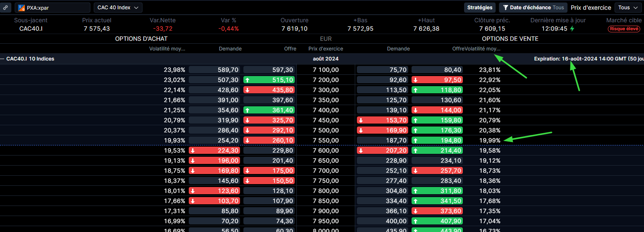Image resolution: width=644 pixels, height=232 pixels.
Task: Collapse the CAC40.I 10 Indices expiry group
Action: (x=3, y=59)
